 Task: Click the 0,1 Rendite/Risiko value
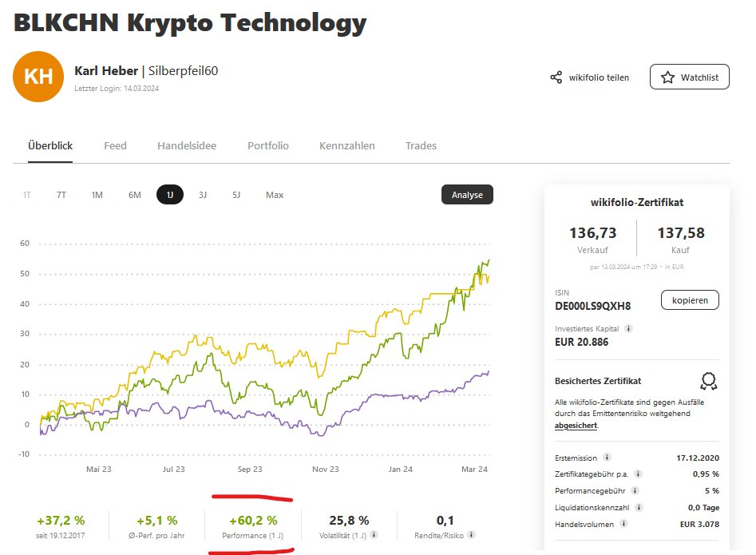point(445,521)
